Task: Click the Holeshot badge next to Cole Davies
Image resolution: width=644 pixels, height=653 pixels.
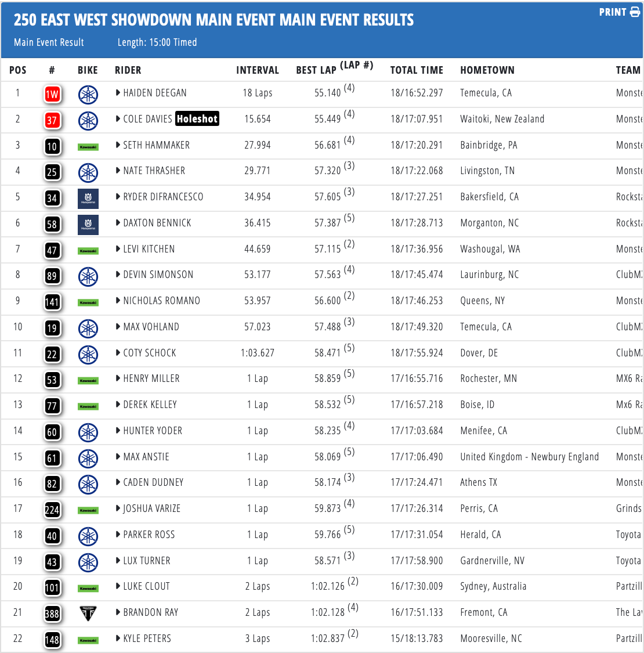Action: [197, 119]
